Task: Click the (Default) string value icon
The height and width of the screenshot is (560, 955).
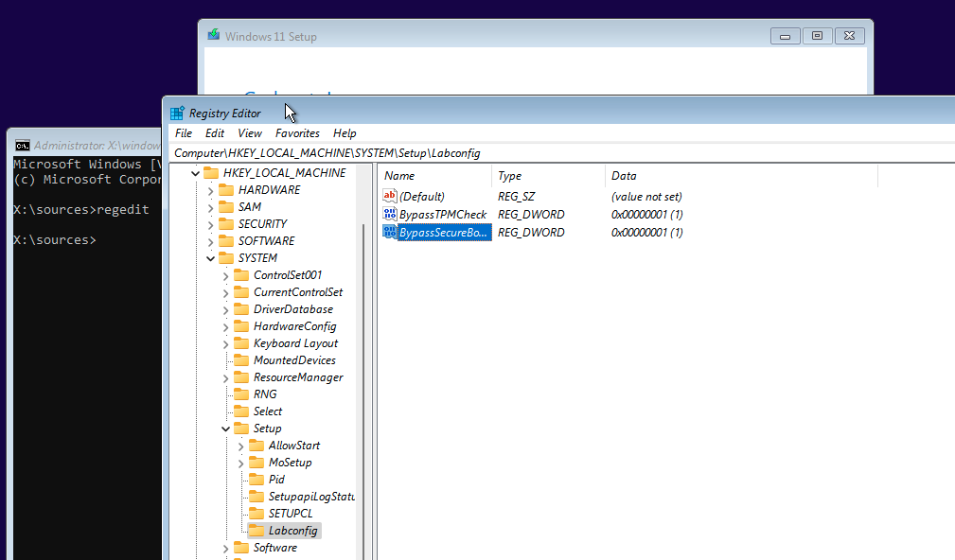Action: click(390, 197)
